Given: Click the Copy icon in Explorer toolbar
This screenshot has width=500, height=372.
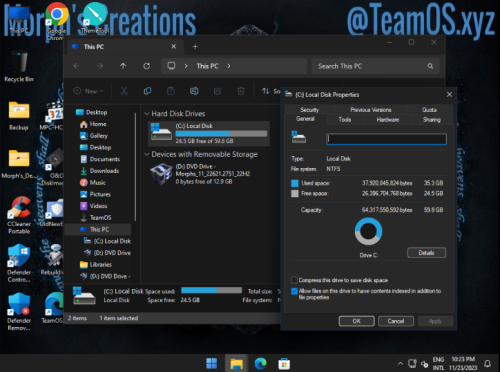Looking at the screenshot, I should tap(147, 91).
